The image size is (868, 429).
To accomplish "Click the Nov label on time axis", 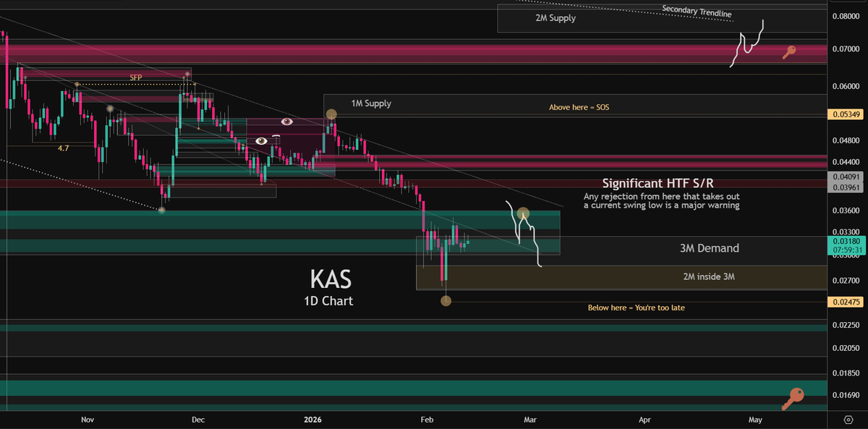I will coord(88,419).
